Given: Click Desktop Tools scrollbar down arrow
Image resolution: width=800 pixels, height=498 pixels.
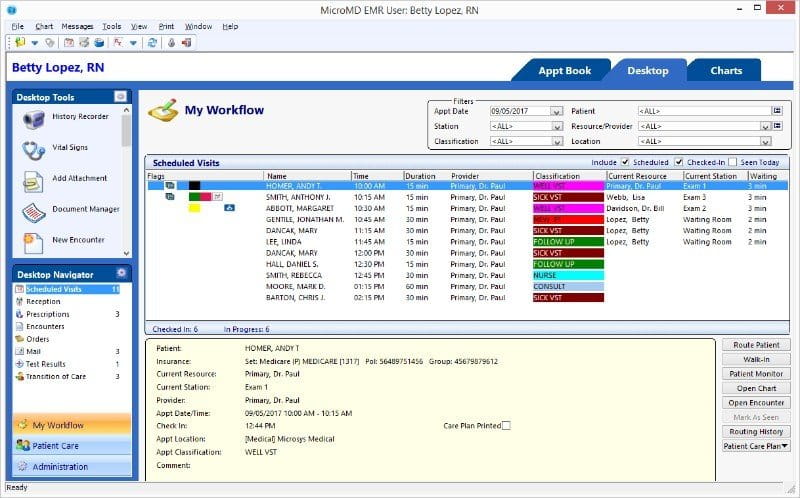Looking at the screenshot, I should pyautogui.click(x=127, y=253).
